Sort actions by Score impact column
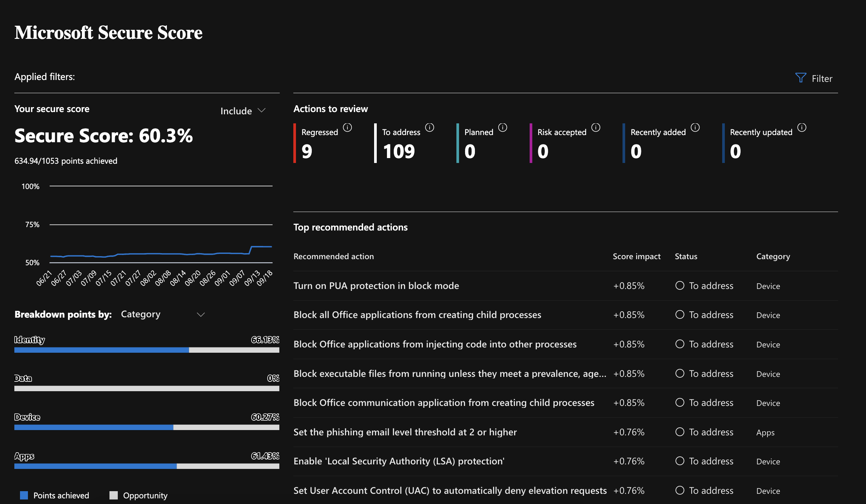This screenshot has height=504, width=866. [x=636, y=256]
